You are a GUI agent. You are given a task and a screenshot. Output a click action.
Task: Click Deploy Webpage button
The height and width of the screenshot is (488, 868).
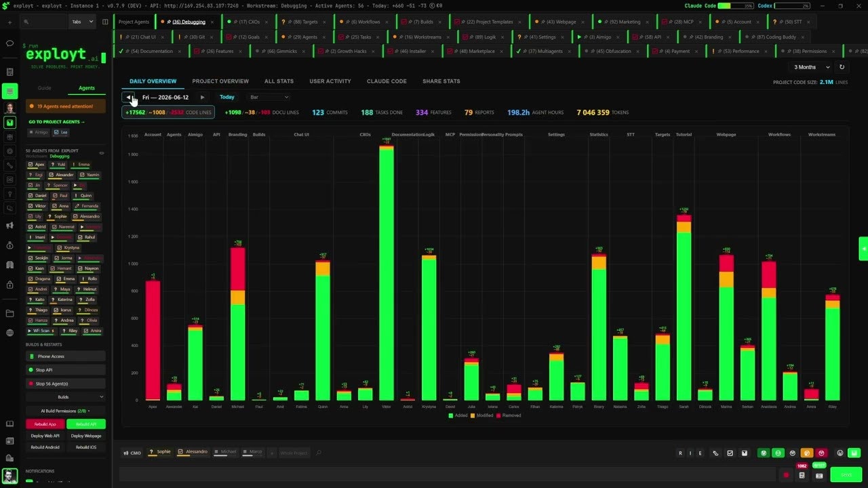[x=86, y=436]
